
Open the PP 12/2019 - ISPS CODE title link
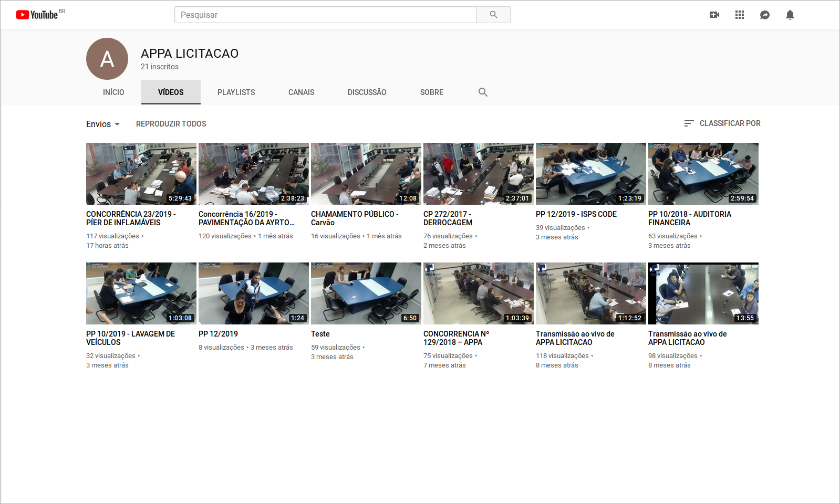[x=576, y=214]
